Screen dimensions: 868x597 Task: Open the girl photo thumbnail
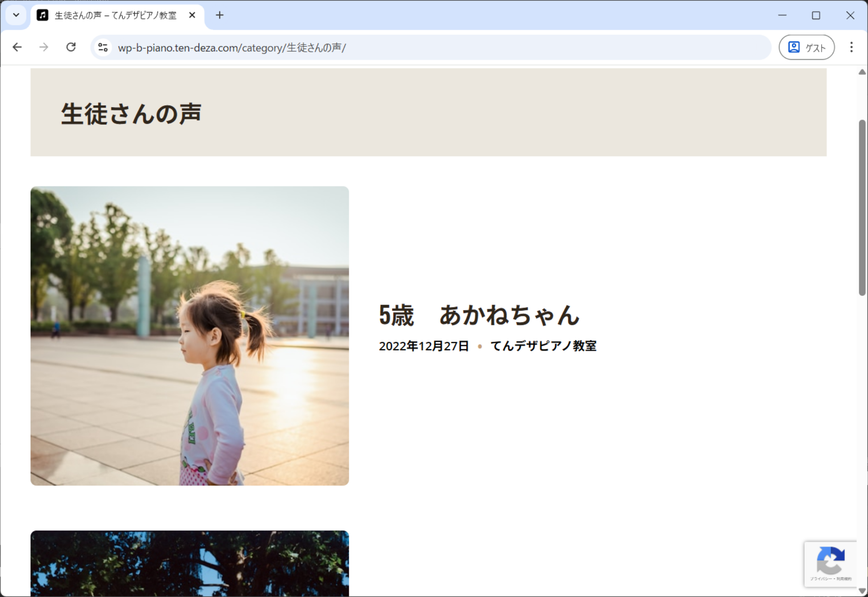click(x=190, y=336)
